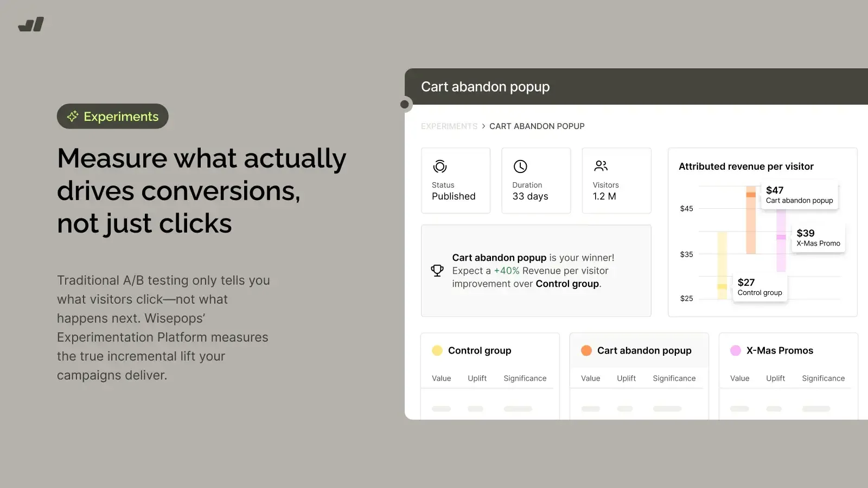
Task: Open the EXPERIMENTS breadcrumb link
Action: click(449, 126)
